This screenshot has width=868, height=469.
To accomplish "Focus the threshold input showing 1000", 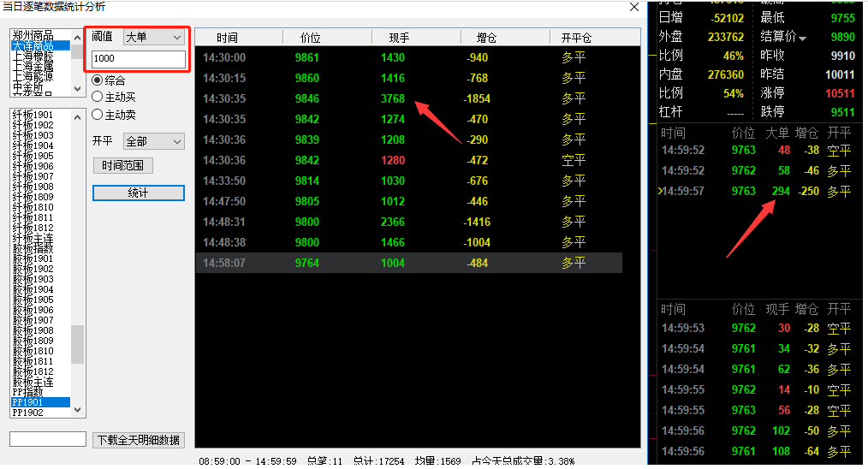I will pyautogui.click(x=139, y=59).
